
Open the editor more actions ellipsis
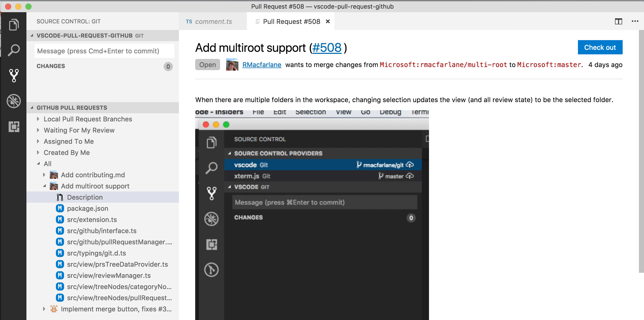[635, 21]
